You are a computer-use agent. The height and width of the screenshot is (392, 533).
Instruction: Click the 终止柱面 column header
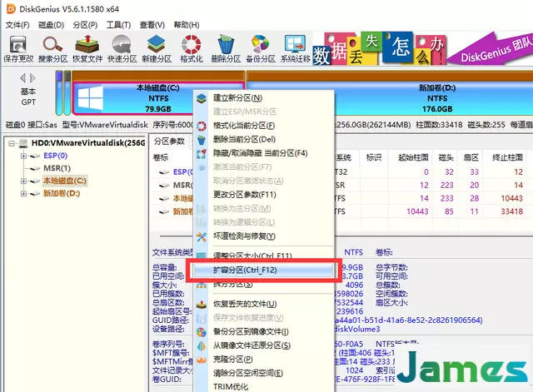tap(507, 157)
